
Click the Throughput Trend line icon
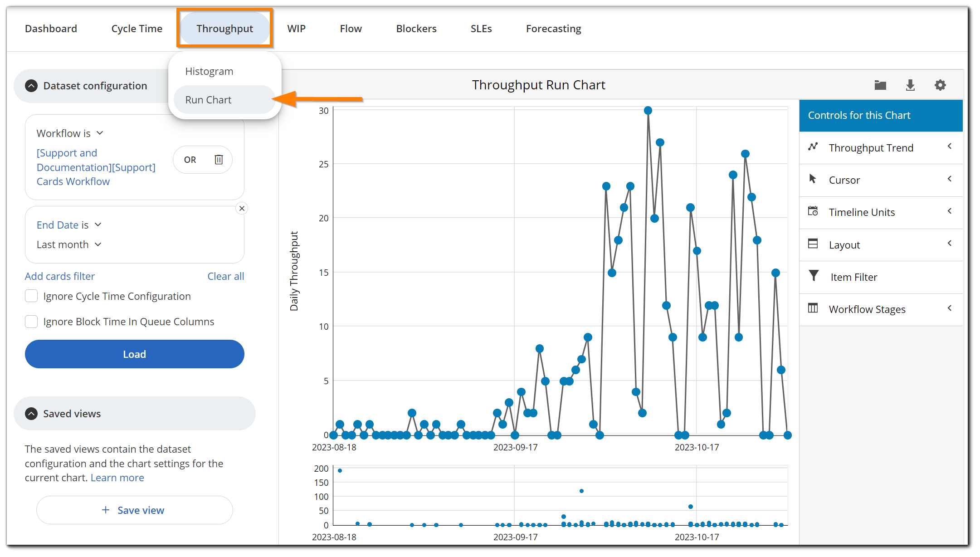point(813,147)
